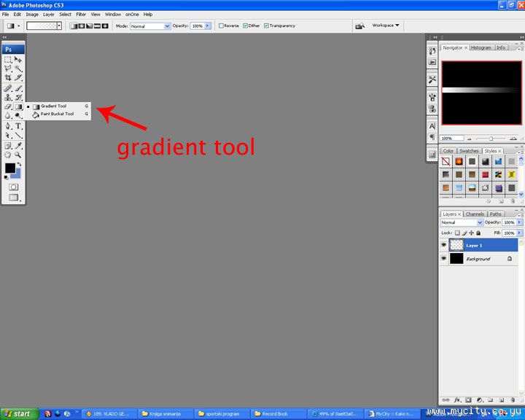This screenshot has width=525, height=420.
Task: Select the Slice tool
Action: (x=18, y=78)
